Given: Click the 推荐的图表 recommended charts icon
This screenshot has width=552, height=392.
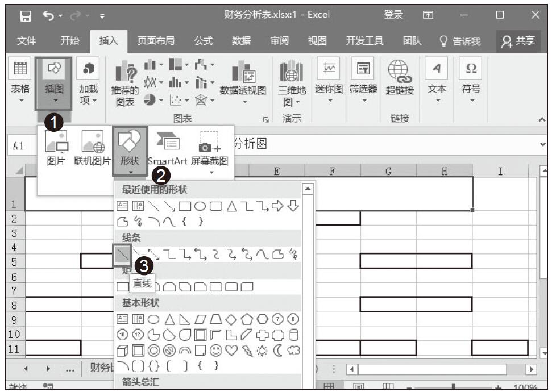Looking at the screenshot, I should click(124, 79).
